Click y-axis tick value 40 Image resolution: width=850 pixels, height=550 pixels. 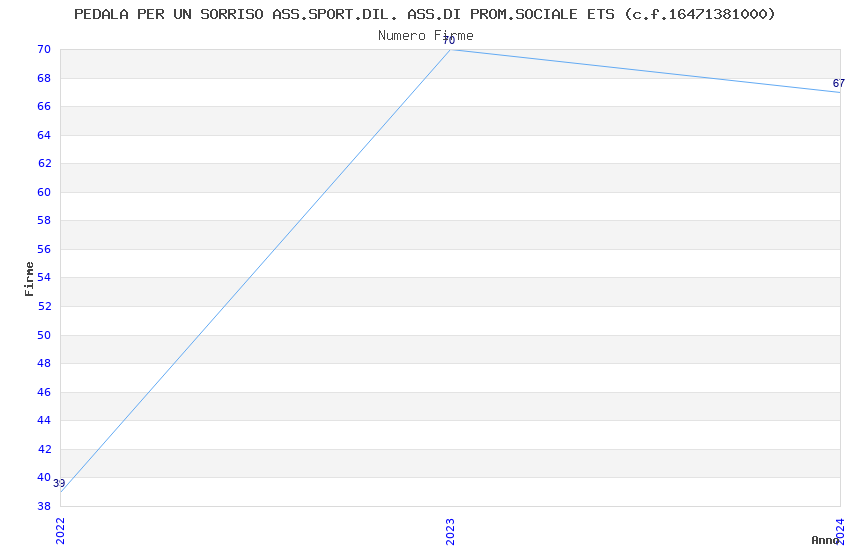44,477
